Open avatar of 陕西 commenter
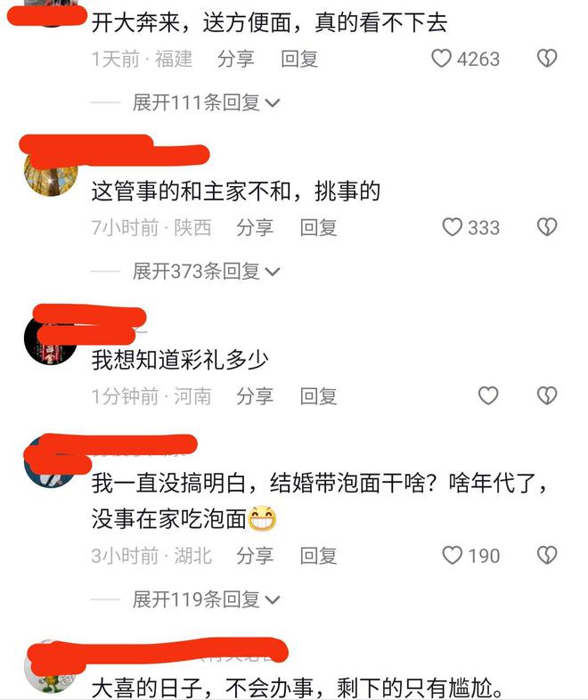Image resolution: width=588 pixels, height=700 pixels. (51, 172)
